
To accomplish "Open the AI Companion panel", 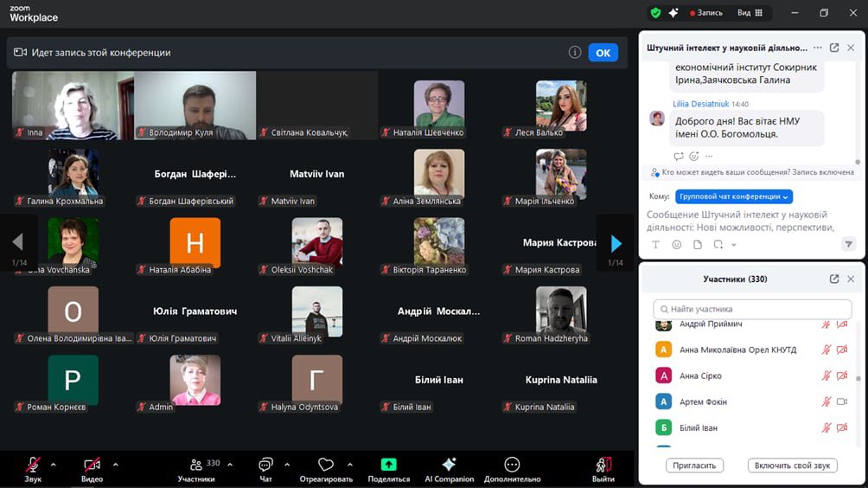I will [x=449, y=466].
